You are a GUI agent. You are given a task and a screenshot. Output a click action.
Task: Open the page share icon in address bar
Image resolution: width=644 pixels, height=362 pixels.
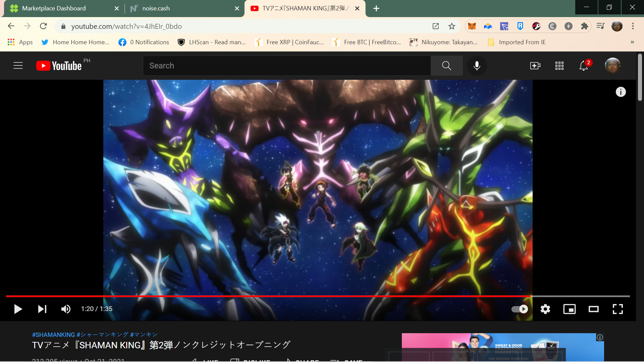click(x=436, y=26)
